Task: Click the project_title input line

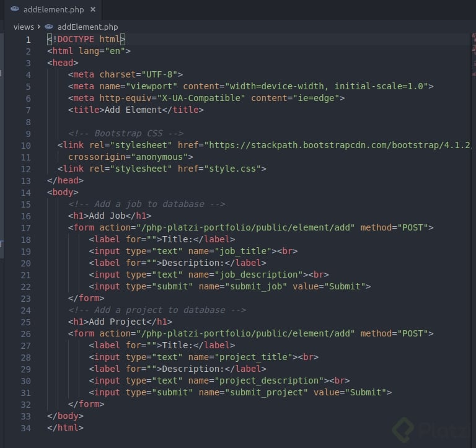Action: (204, 357)
